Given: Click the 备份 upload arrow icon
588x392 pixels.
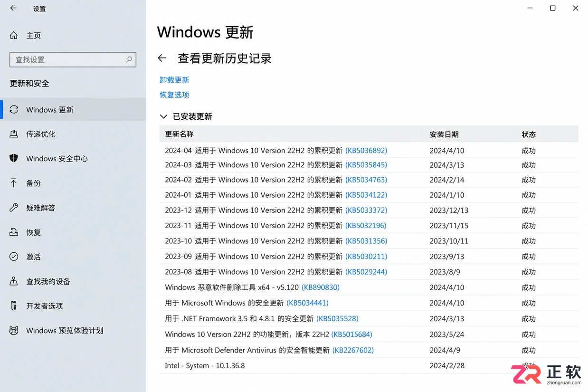Looking at the screenshot, I should tap(14, 183).
